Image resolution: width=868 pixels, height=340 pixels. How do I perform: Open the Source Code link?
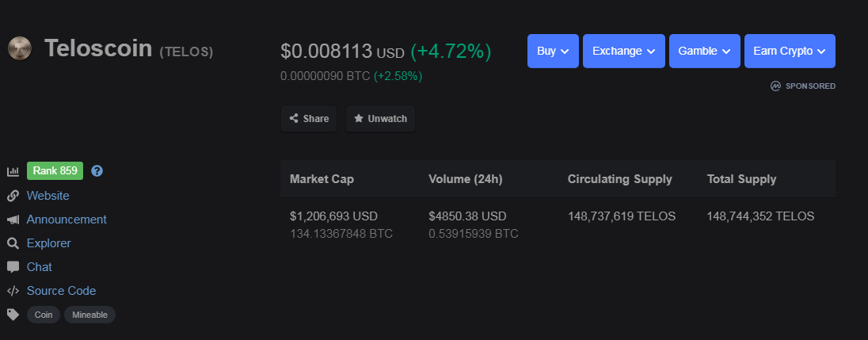tap(62, 291)
